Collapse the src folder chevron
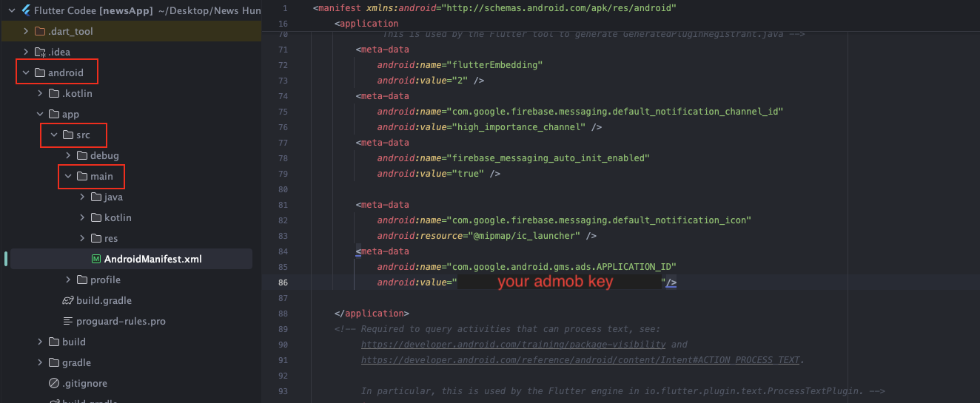 click(x=53, y=135)
